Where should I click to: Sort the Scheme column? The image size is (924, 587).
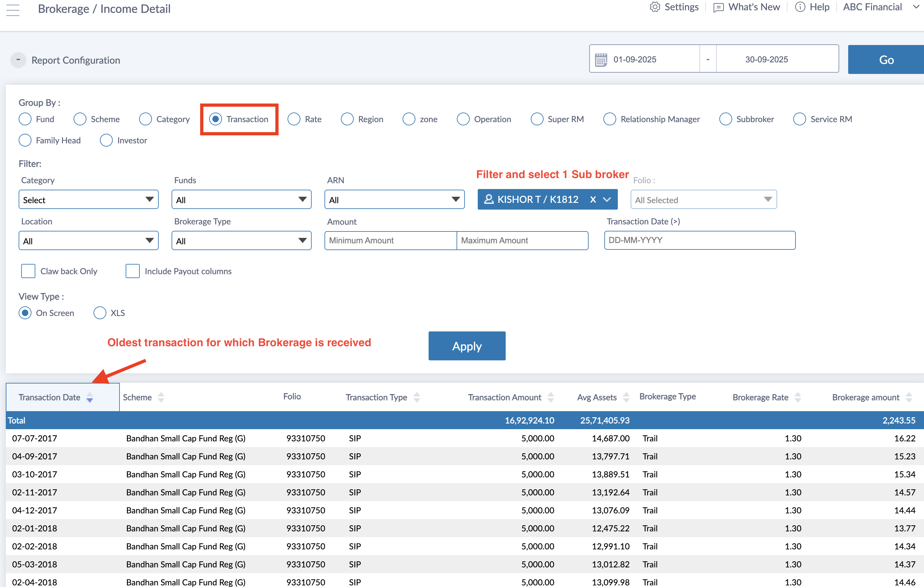161,397
